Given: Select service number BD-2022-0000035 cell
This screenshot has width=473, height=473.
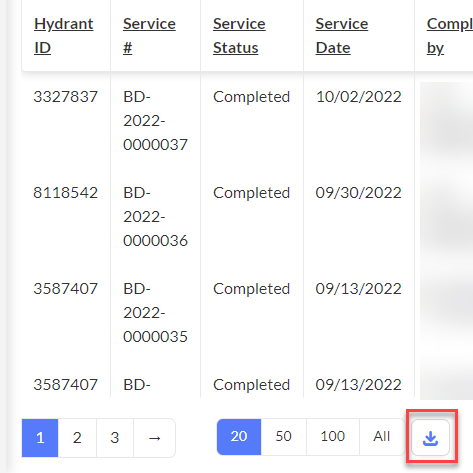Looking at the screenshot, I should (x=155, y=313).
